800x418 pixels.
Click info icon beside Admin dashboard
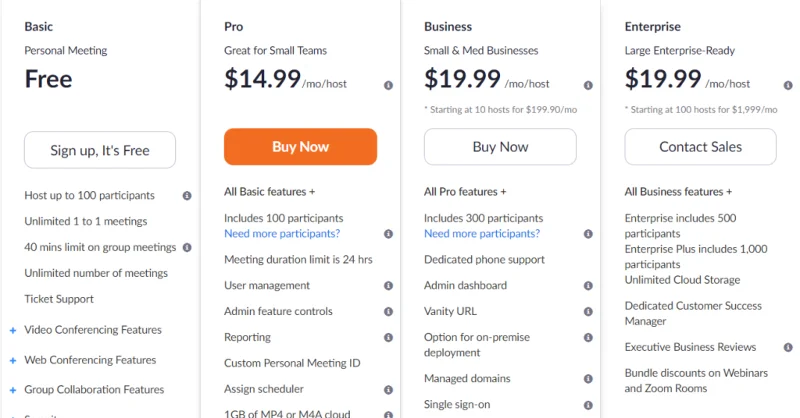tap(588, 286)
